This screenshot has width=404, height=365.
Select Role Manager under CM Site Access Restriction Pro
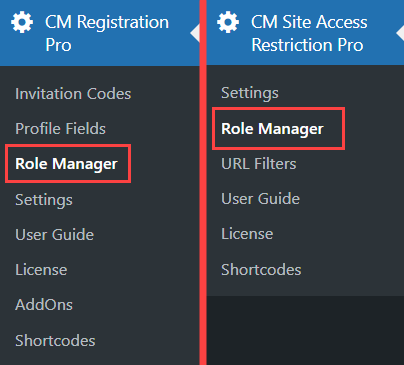pyautogui.click(x=272, y=129)
